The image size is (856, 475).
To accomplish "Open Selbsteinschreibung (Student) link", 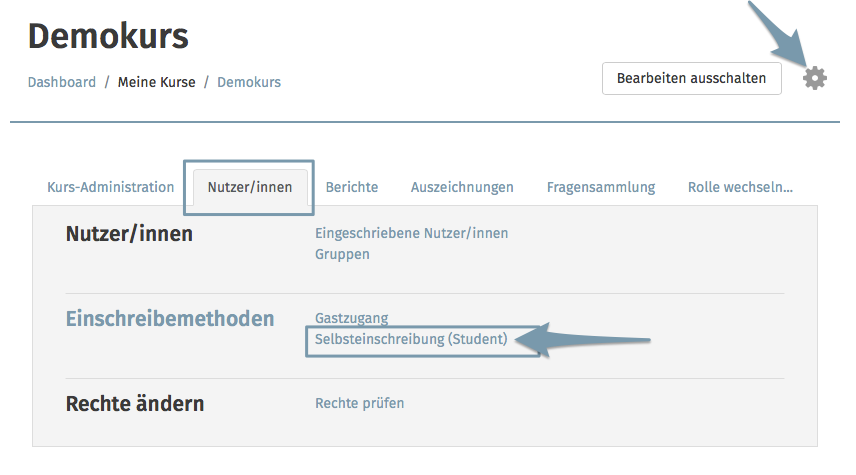I will coord(411,339).
